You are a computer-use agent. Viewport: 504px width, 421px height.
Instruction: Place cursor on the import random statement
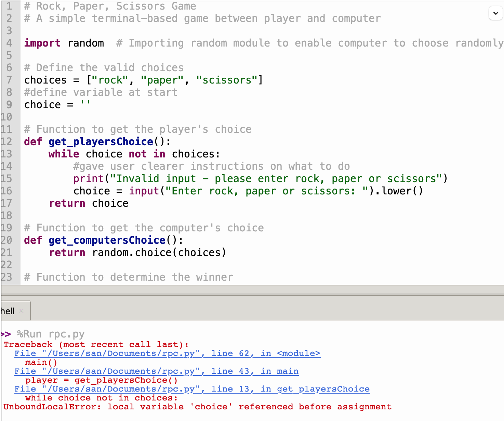pos(64,43)
